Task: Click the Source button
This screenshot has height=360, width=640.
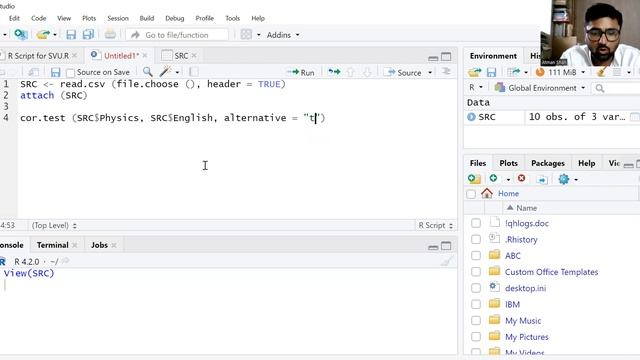Action: click(x=404, y=72)
